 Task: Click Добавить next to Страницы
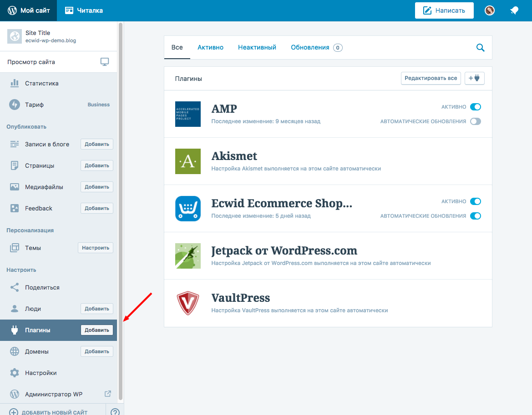96,165
